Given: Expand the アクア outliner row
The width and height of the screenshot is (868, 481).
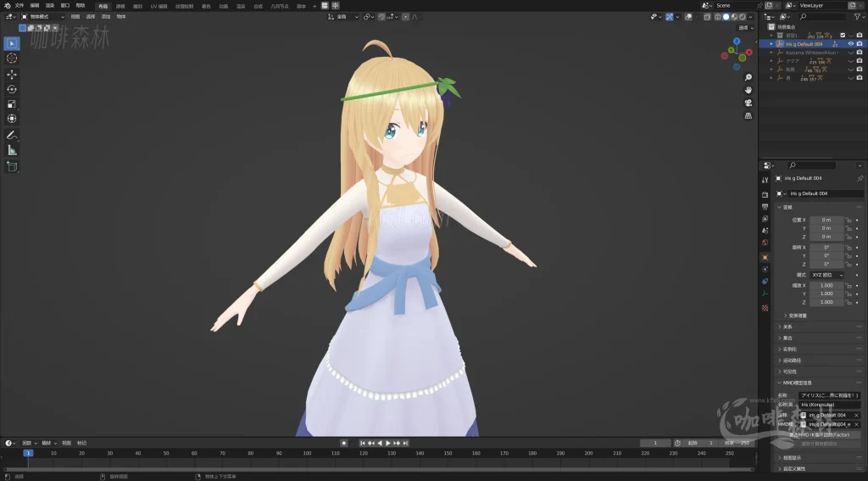Looking at the screenshot, I should (771, 61).
